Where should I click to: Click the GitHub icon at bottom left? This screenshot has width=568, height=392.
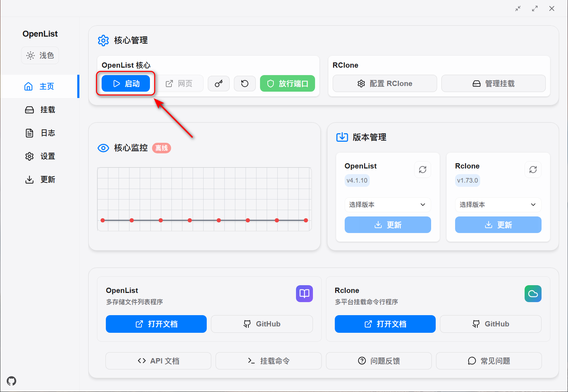click(x=11, y=381)
